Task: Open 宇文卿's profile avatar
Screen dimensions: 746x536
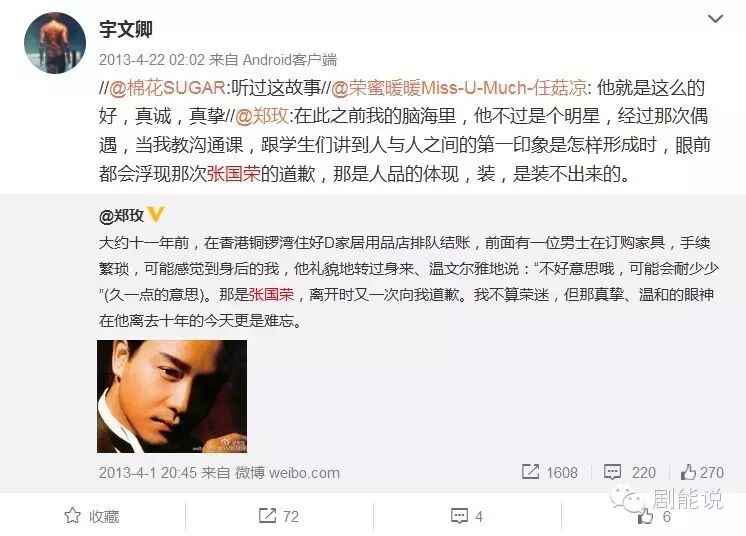Action: (55, 43)
